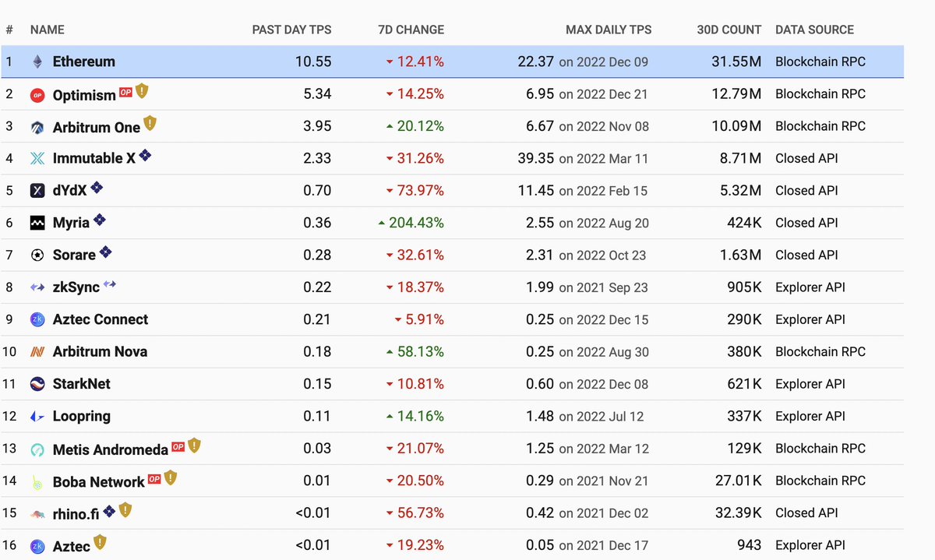Sort by PAST DAY TPS column header
935x560 pixels.
[291, 30]
